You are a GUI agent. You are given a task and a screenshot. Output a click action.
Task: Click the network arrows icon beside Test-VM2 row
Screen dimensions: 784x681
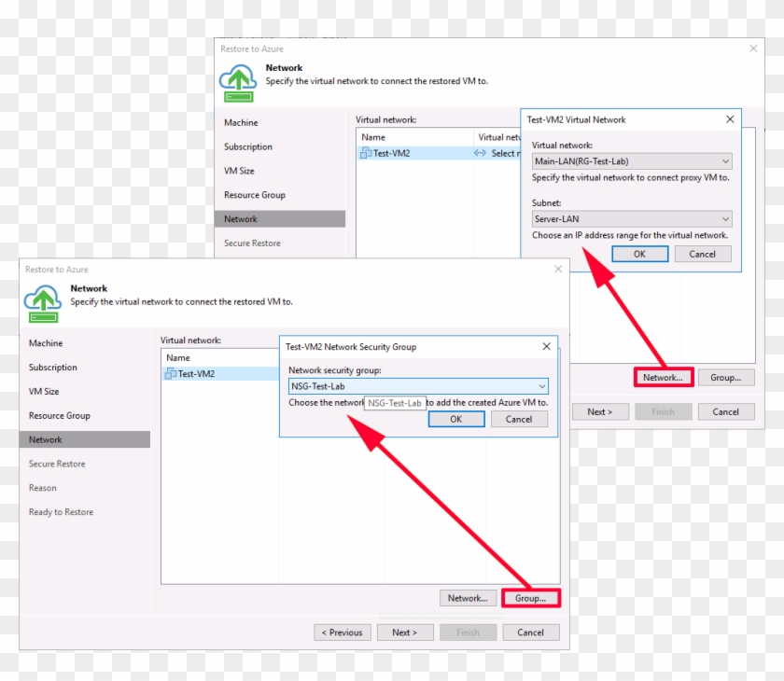point(480,154)
